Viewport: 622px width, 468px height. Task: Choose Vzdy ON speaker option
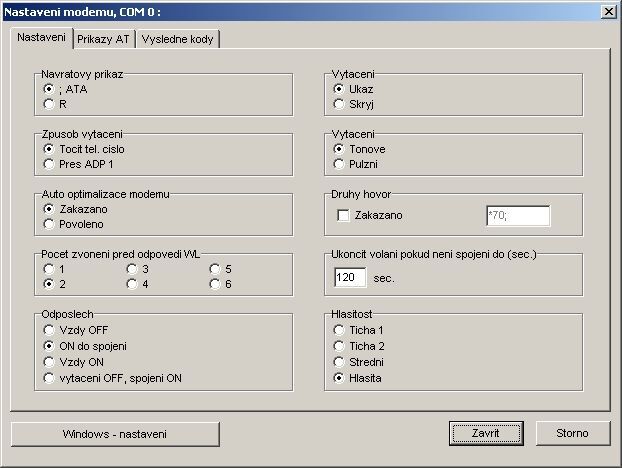(48, 361)
